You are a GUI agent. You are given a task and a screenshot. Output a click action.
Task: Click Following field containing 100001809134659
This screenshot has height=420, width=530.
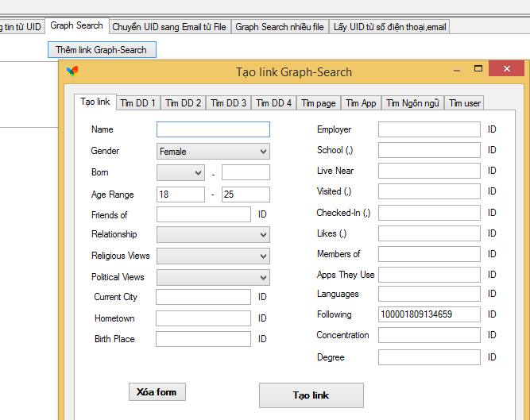coord(429,314)
